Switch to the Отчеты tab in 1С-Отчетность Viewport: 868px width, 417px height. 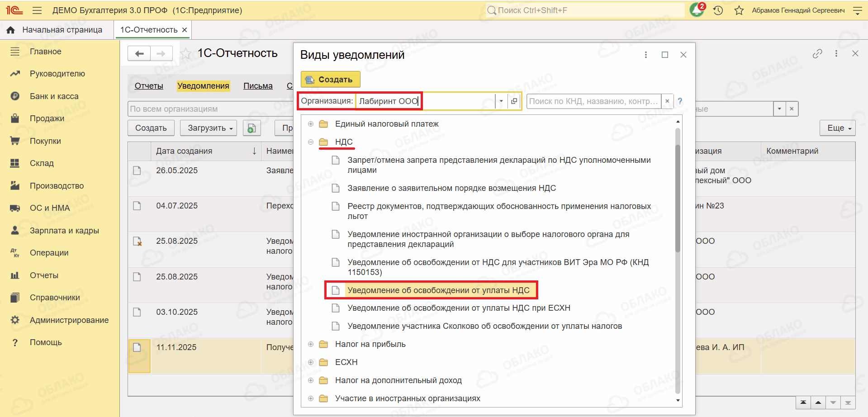click(x=149, y=86)
